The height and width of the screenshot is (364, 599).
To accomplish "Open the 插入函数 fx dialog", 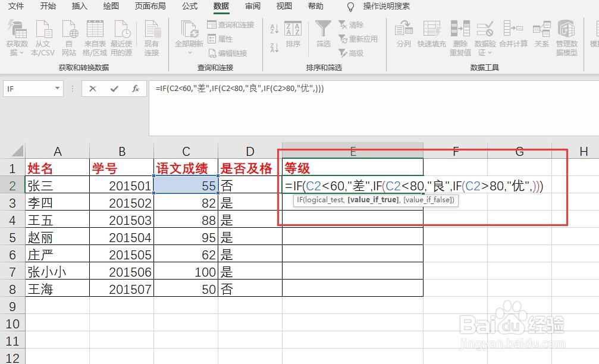I will click(x=136, y=89).
